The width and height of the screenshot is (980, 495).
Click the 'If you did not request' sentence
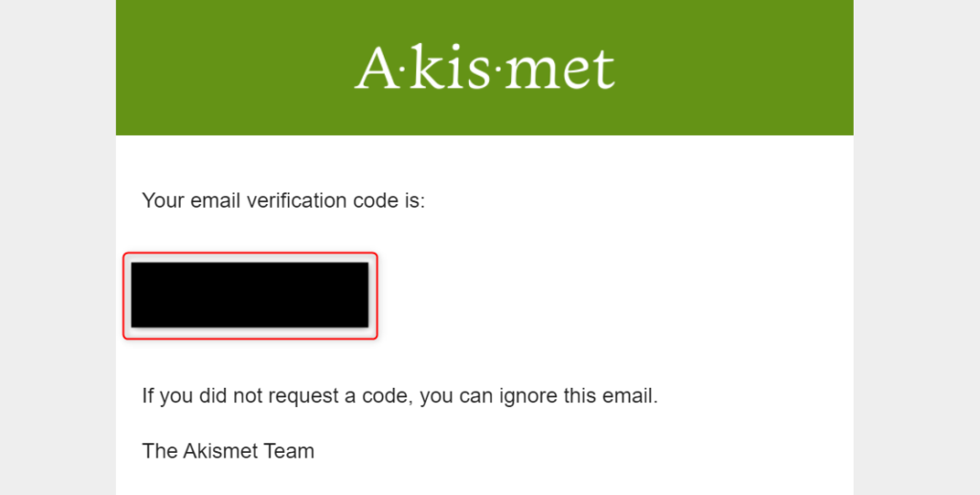click(400, 396)
